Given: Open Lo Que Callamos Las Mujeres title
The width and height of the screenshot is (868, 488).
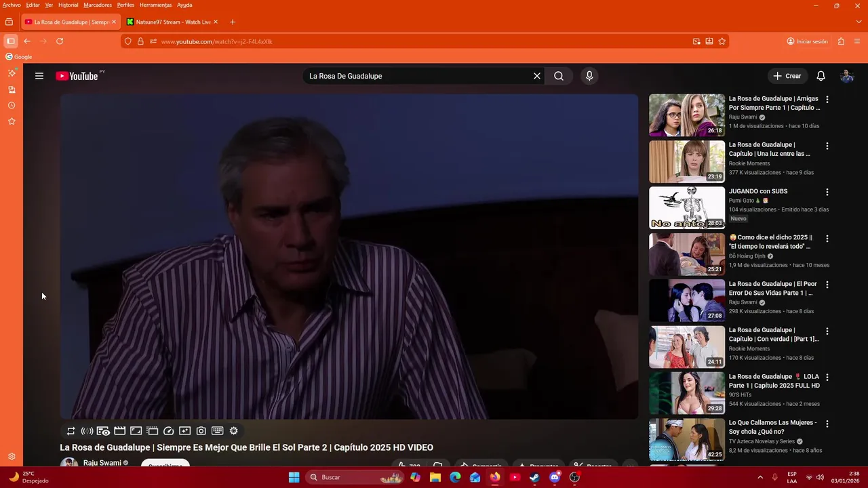Looking at the screenshot, I should 772,427.
